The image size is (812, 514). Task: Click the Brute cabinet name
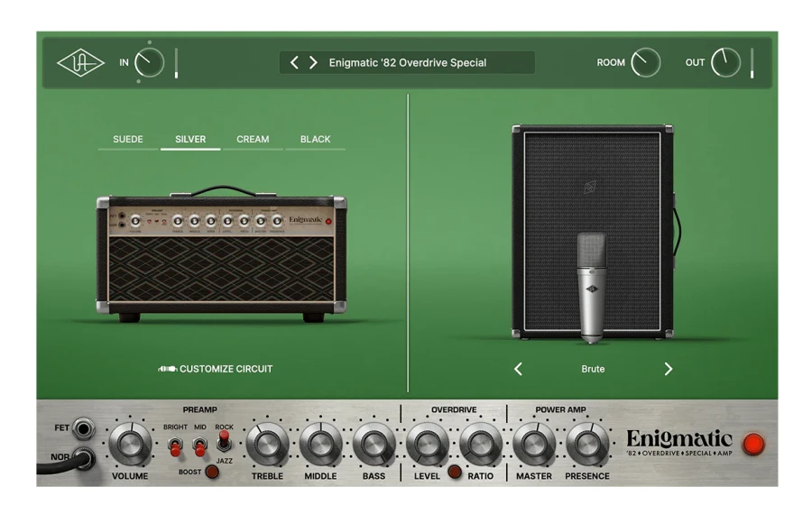coord(593,369)
